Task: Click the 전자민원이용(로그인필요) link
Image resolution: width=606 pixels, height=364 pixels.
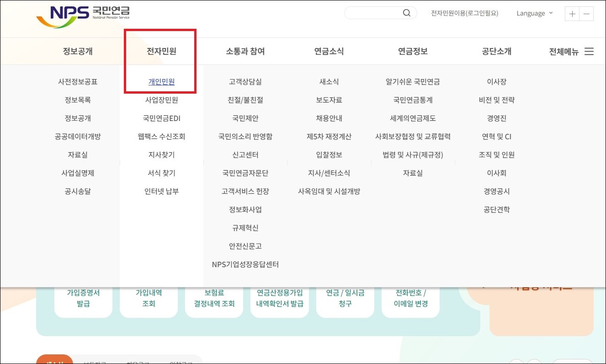Action: 466,13
